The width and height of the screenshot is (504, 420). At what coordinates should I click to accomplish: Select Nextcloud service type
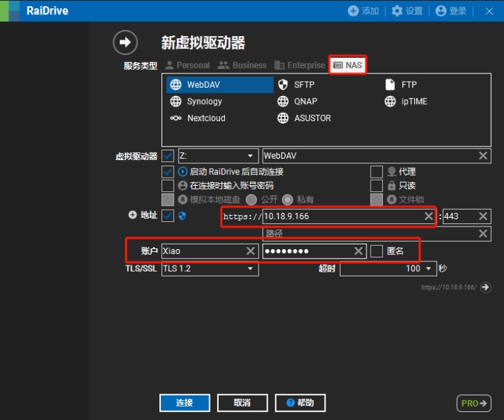[198, 118]
